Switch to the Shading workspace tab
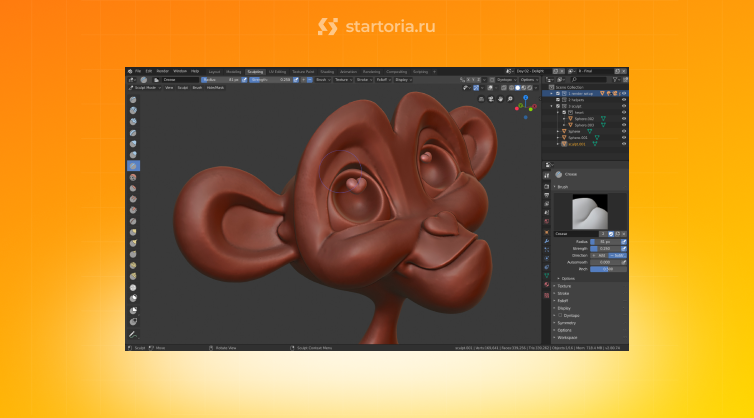Image resolution: width=754 pixels, height=418 pixels. (327, 72)
